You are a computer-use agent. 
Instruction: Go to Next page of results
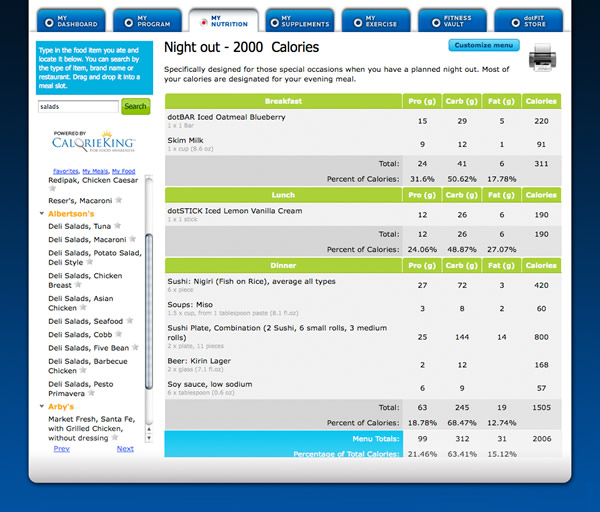pyautogui.click(x=124, y=449)
